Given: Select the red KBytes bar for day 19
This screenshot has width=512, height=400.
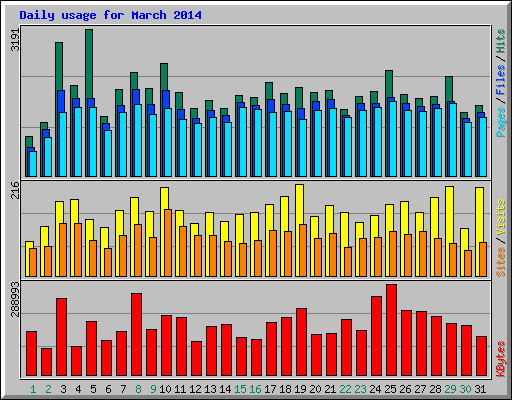Looking at the screenshot, I should (301, 342).
